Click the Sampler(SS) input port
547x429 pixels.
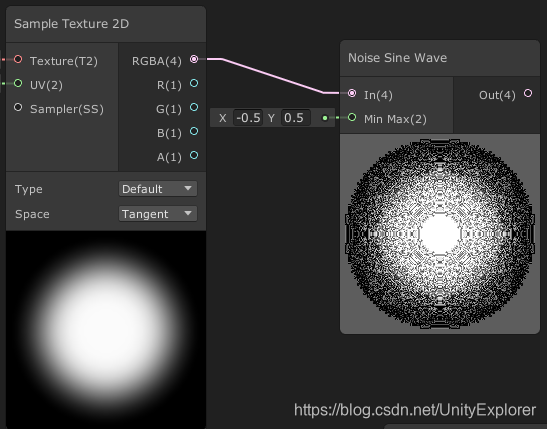click(x=18, y=107)
